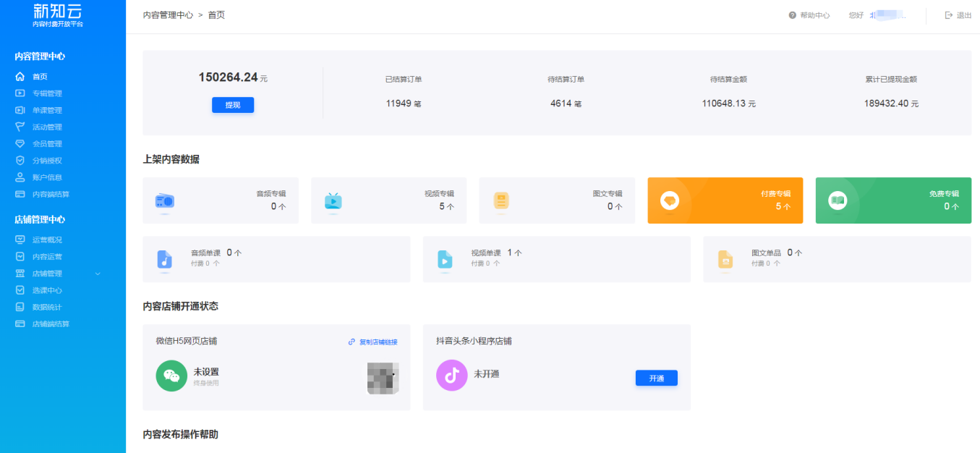This screenshot has height=453, width=980.
Task: Open 专辑管理 in the sidebar
Action: point(47,93)
